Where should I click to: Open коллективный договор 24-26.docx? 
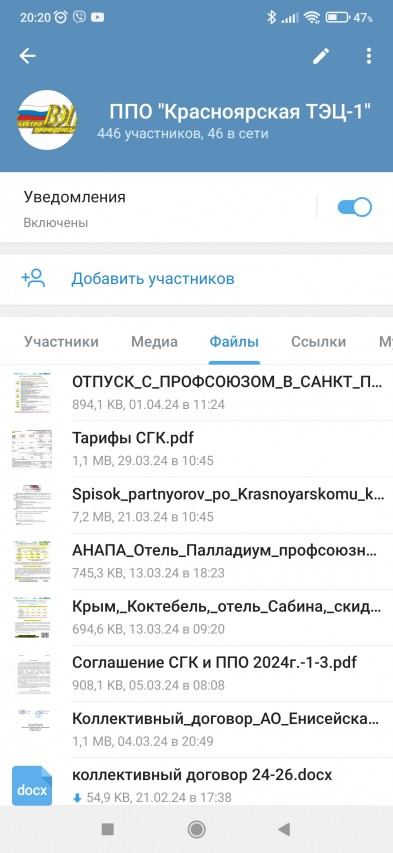click(x=196, y=782)
